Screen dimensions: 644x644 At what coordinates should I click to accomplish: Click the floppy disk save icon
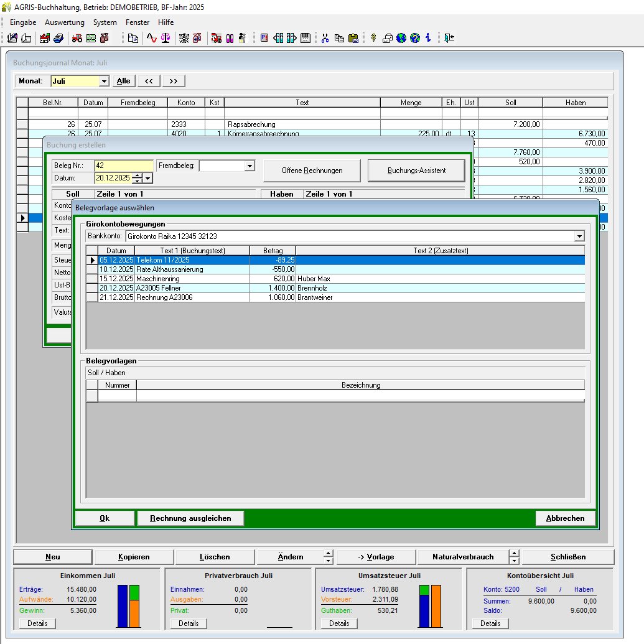coord(306,38)
